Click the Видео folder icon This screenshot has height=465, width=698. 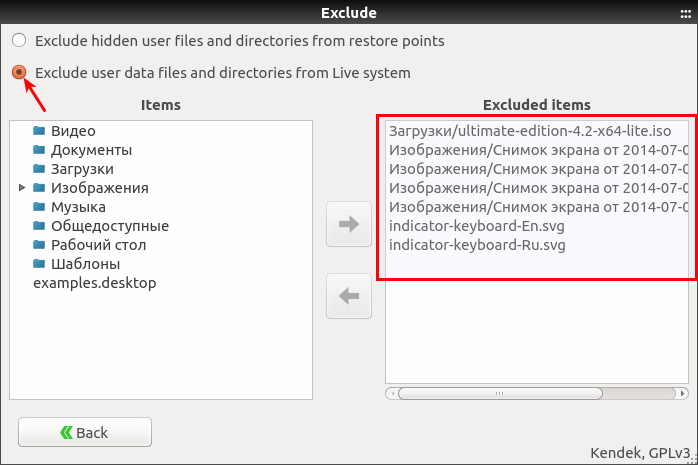39,131
